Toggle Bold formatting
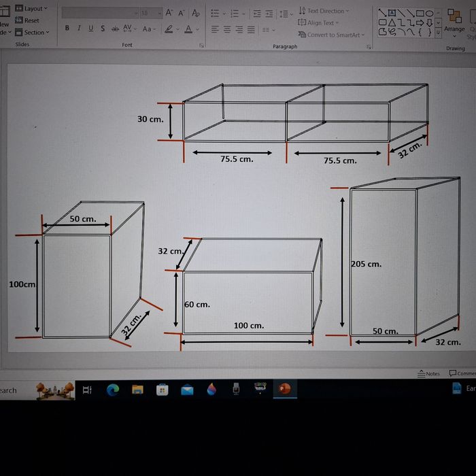The image size is (476, 476). point(67,29)
